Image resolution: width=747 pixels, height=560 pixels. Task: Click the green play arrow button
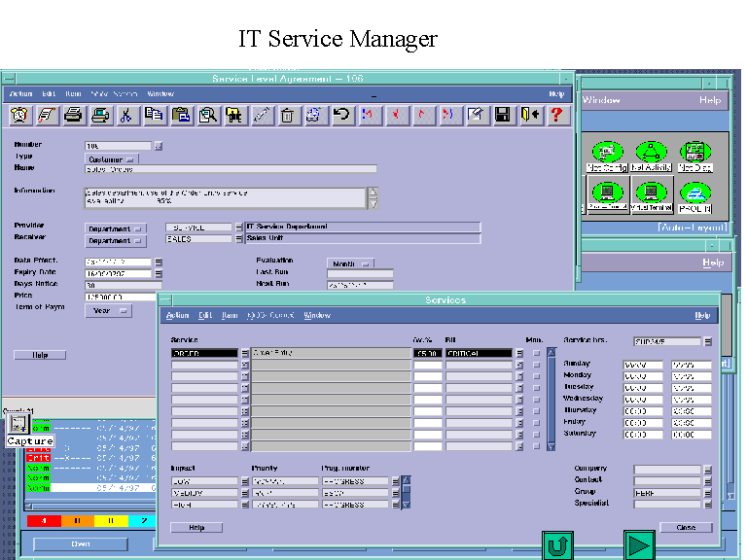tap(639, 545)
